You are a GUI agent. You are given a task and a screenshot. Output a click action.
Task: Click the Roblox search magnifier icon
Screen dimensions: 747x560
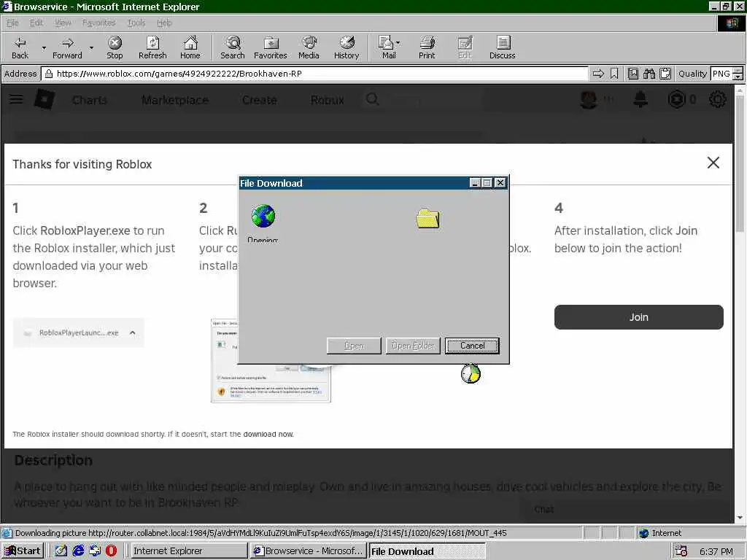pyautogui.click(x=373, y=99)
